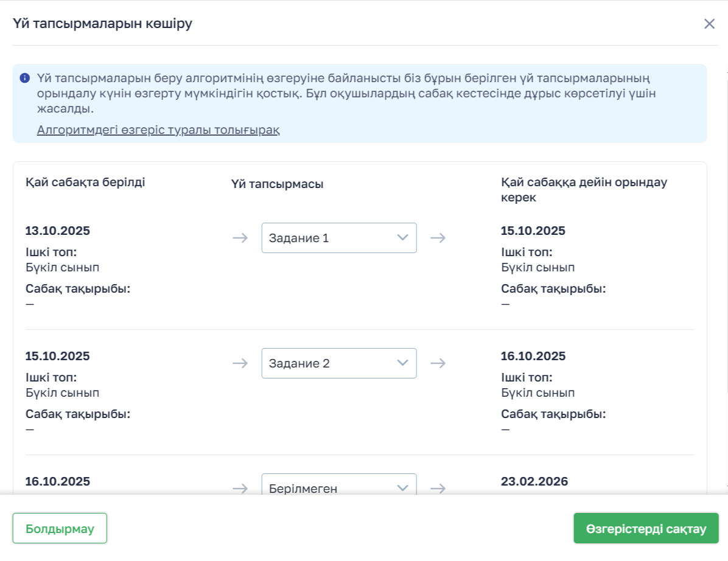Click the blue info icon in notice
This screenshot has height=561, width=728.
(x=25, y=78)
